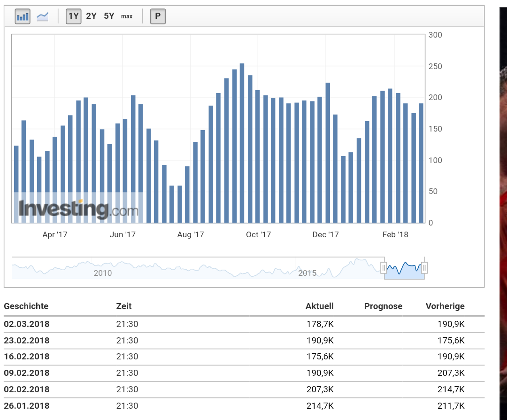Click the right navigator range handle
Viewport: 507px width, 420px height.
tap(424, 268)
